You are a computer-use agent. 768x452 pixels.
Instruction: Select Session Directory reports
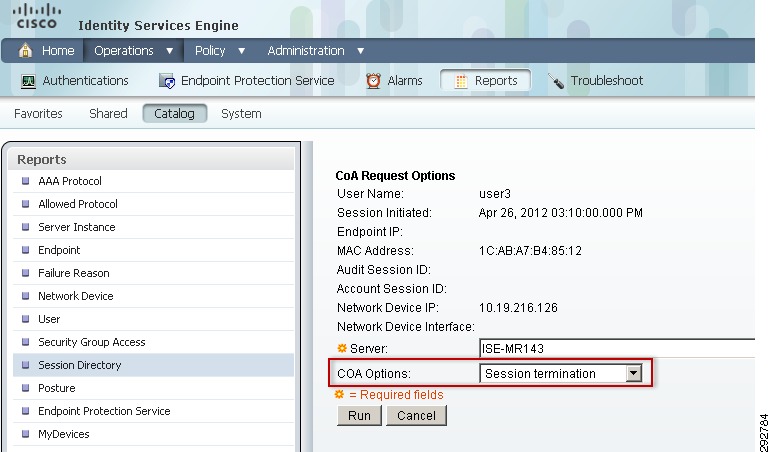pos(154,365)
